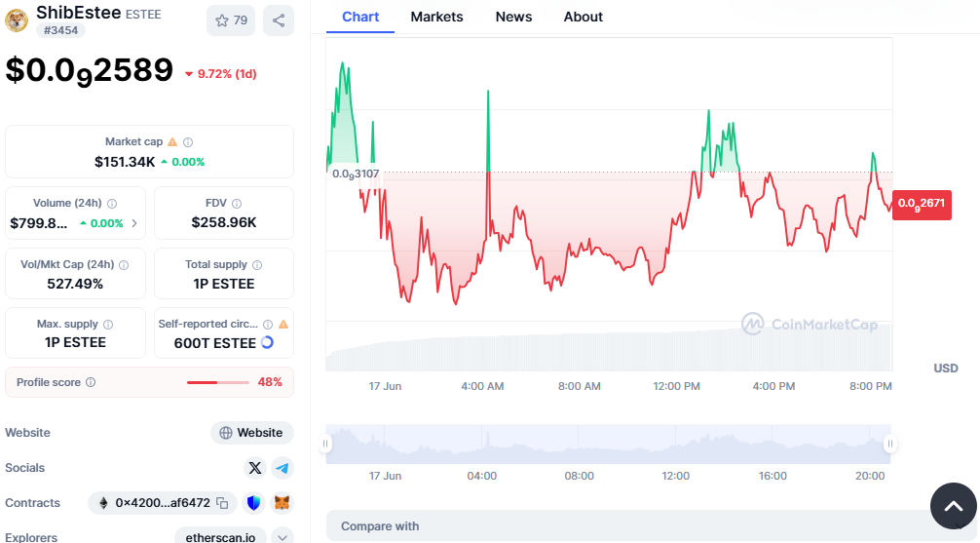Click the chart navigator mini overview area
The height and width of the screenshot is (543, 980).
coord(608,444)
